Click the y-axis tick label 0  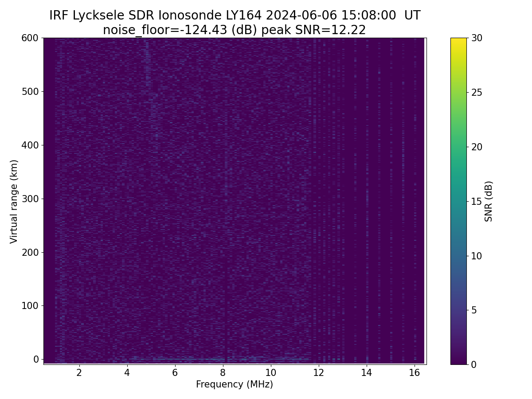tap(36, 359)
